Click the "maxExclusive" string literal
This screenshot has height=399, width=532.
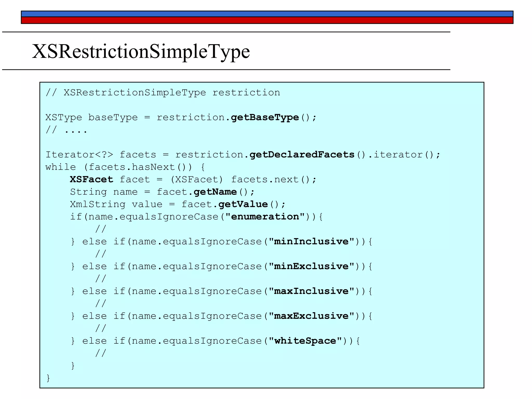tap(311, 316)
